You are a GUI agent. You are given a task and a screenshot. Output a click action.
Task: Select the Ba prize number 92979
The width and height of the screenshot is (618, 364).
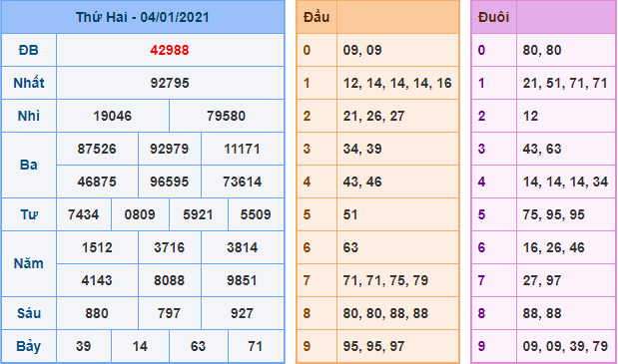pyautogui.click(x=170, y=150)
